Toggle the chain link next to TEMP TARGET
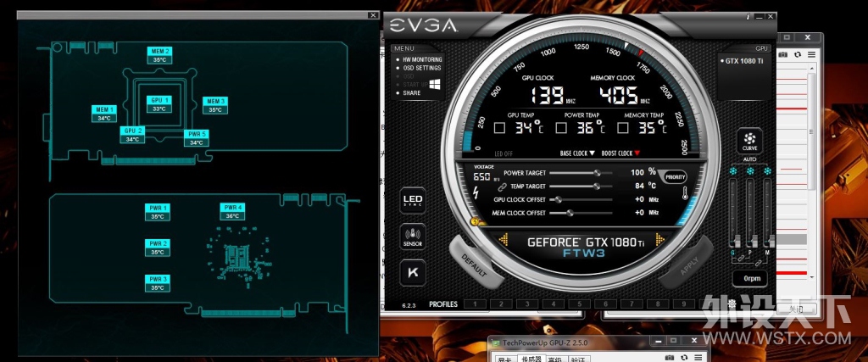 point(502,187)
